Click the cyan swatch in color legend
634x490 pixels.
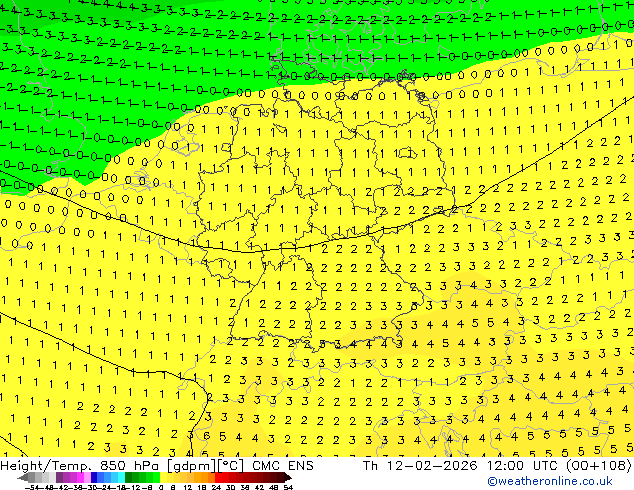[121, 478]
